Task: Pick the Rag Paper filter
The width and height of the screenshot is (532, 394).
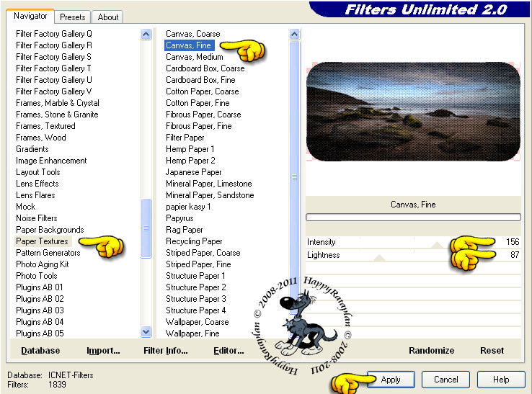Action: point(185,230)
